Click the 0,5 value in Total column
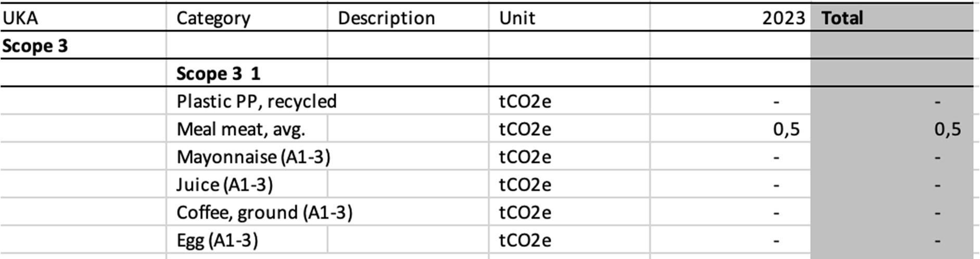Image resolution: width=980 pixels, height=259 pixels. pyautogui.click(x=947, y=129)
